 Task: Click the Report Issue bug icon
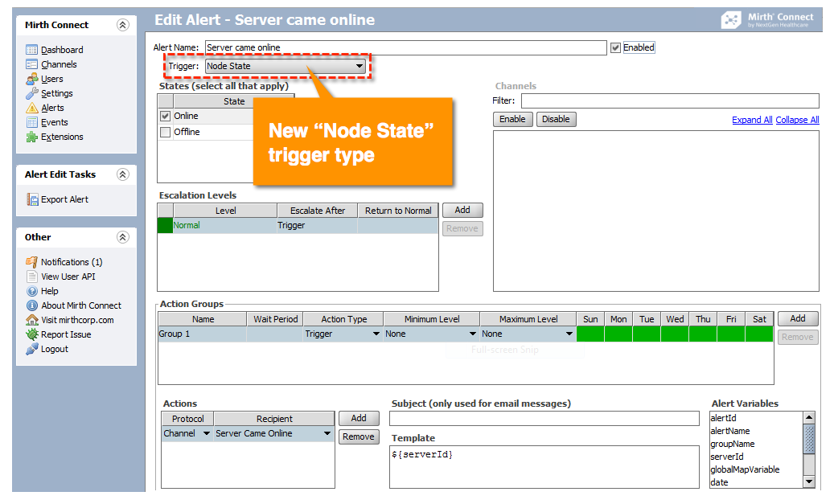click(x=32, y=334)
